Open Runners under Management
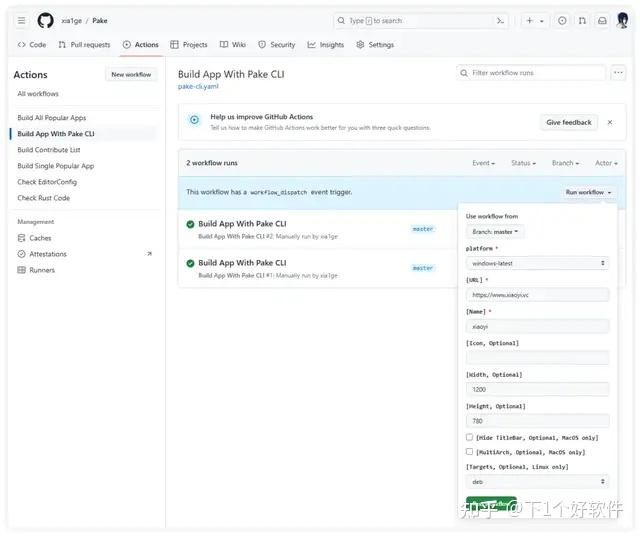 tap(36, 270)
